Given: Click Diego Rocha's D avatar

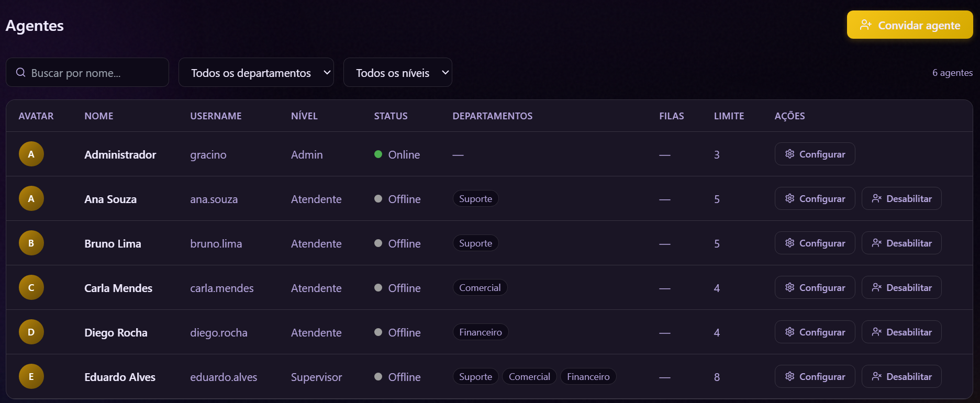Looking at the screenshot, I should 31,332.
